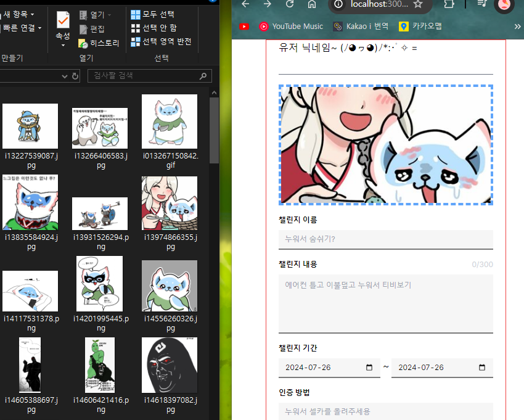Click the localhost address bar
524x420 pixels.
click(379, 4)
